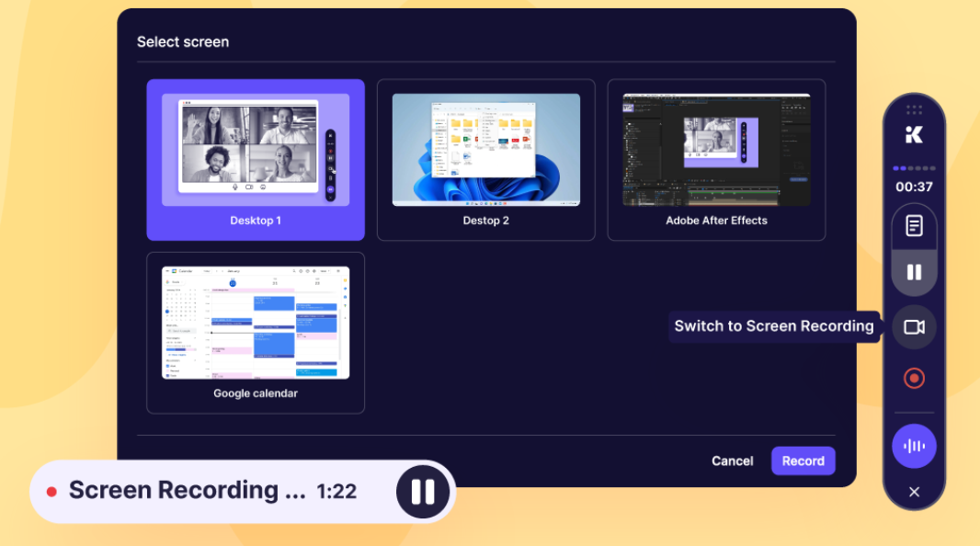980x546 pixels.
Task: Click the red dot recording indicator
Action: point(51,493)
